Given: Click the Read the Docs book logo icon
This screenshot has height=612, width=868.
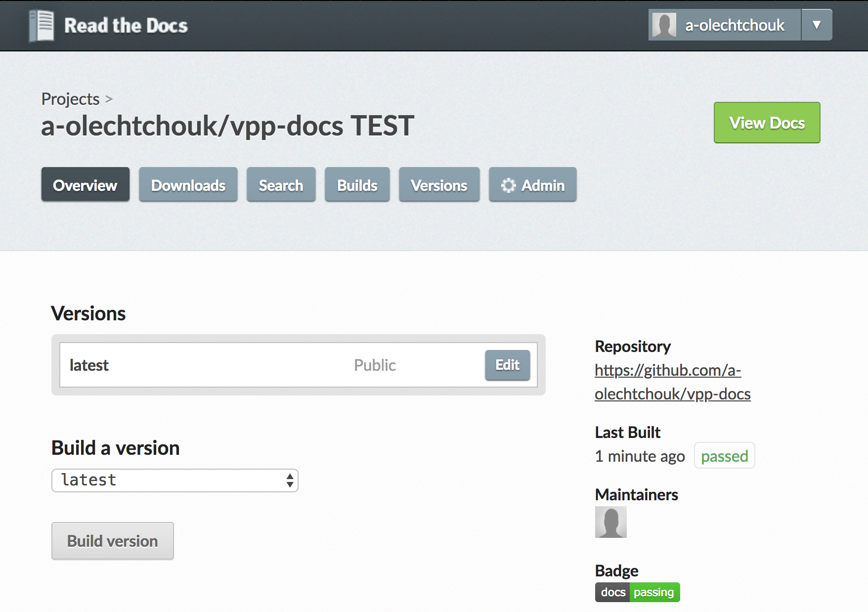Looking at the screenshot, I should [x=42, y=26].
